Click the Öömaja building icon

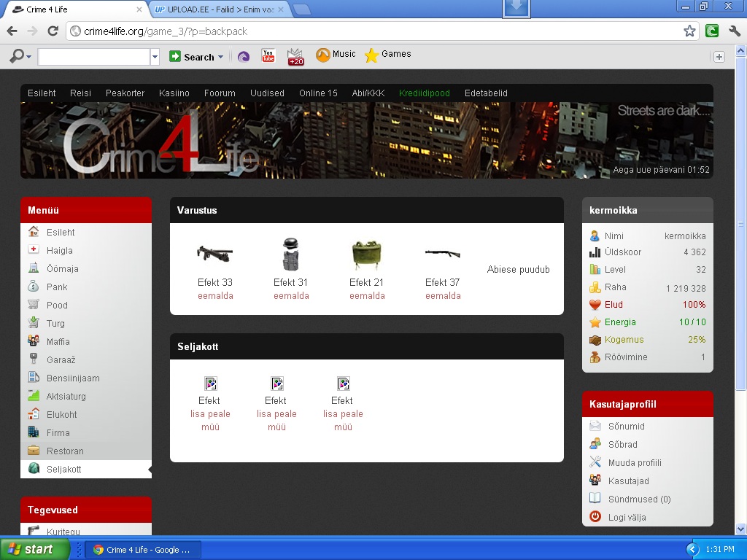[34, 268]
